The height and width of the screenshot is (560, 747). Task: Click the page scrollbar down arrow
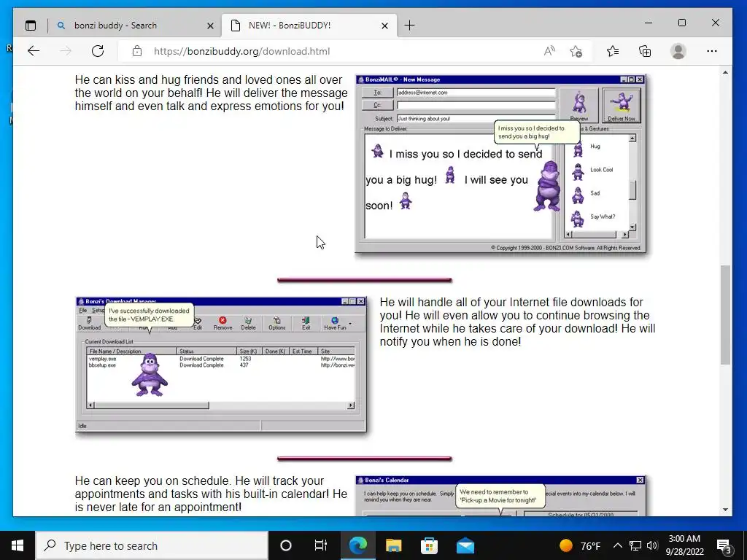pyautogui.click(x=725, y=510)
